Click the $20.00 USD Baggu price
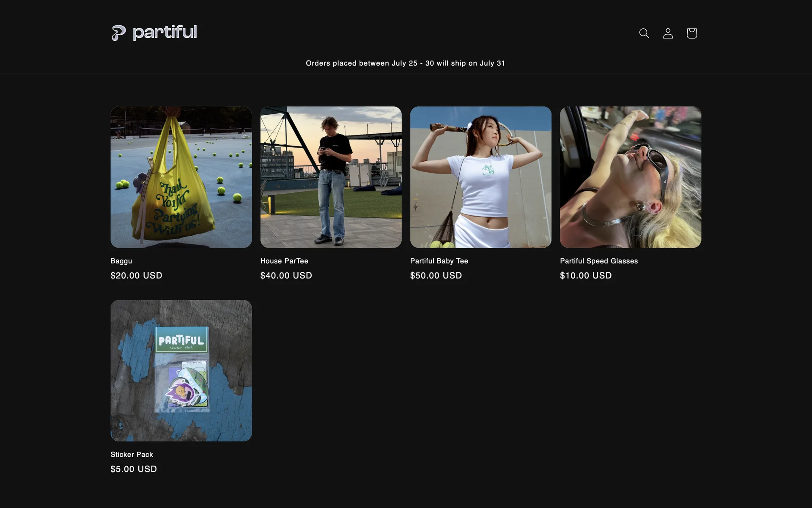This screenshot has height=508, width=812. tap(136, 276)
